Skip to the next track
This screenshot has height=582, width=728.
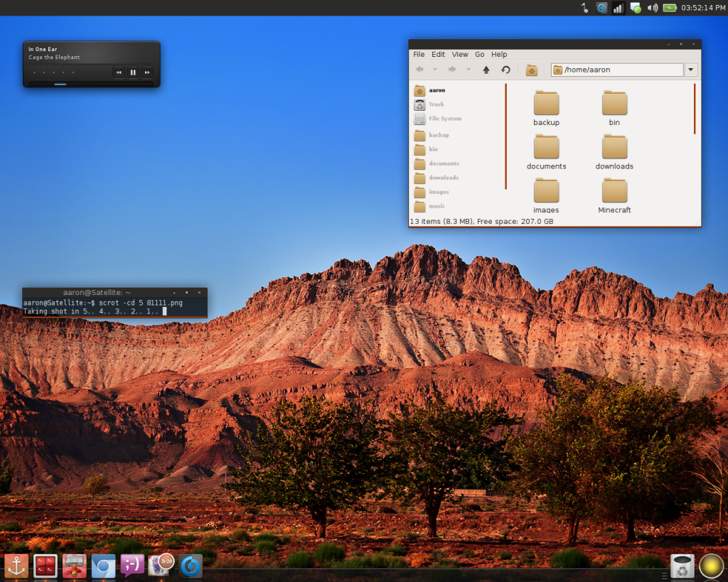[147, 72]
